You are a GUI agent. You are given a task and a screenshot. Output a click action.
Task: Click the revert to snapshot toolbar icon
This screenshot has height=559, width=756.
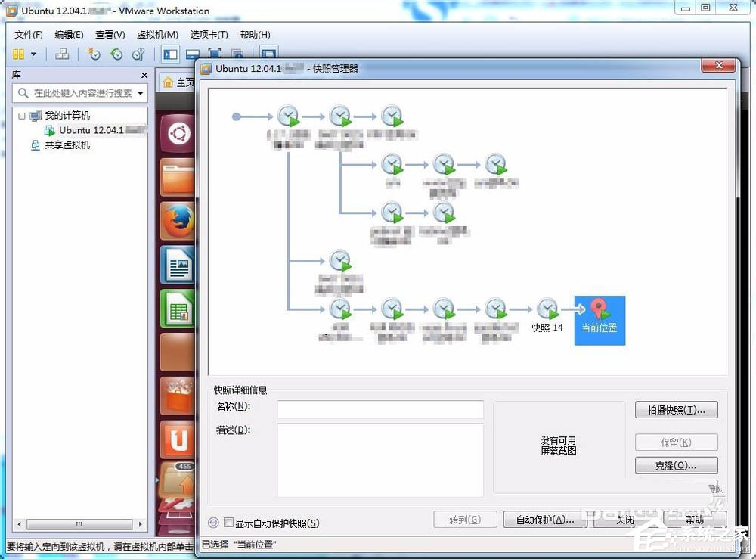116,54
